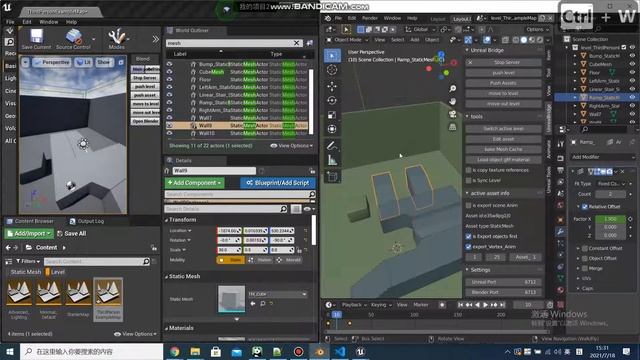Screen dimensions: 640x360
Task: Hide Ramp_StaticMesh in Blender outliner
Action: [x=632, y=98]
